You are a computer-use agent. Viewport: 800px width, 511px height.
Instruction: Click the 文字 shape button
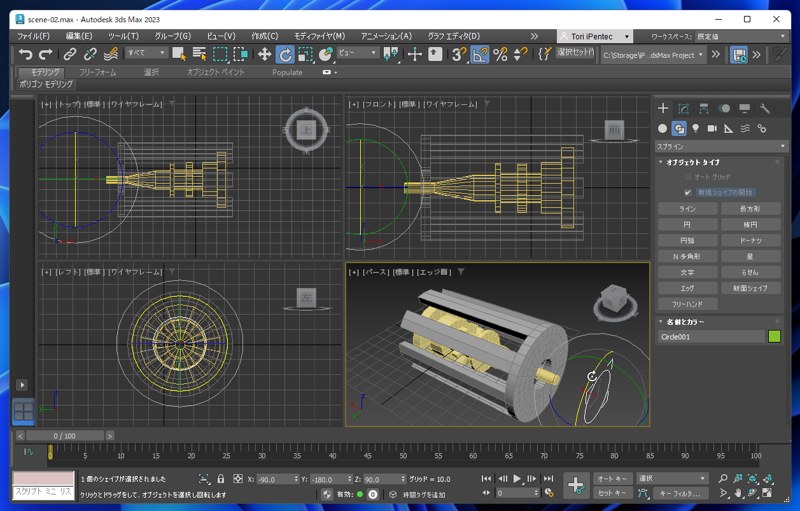[x=687, y=272]
